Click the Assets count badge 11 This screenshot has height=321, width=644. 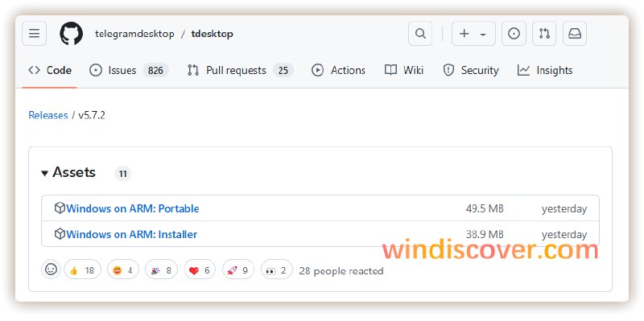pyautogui.click(x=122, y=174)
